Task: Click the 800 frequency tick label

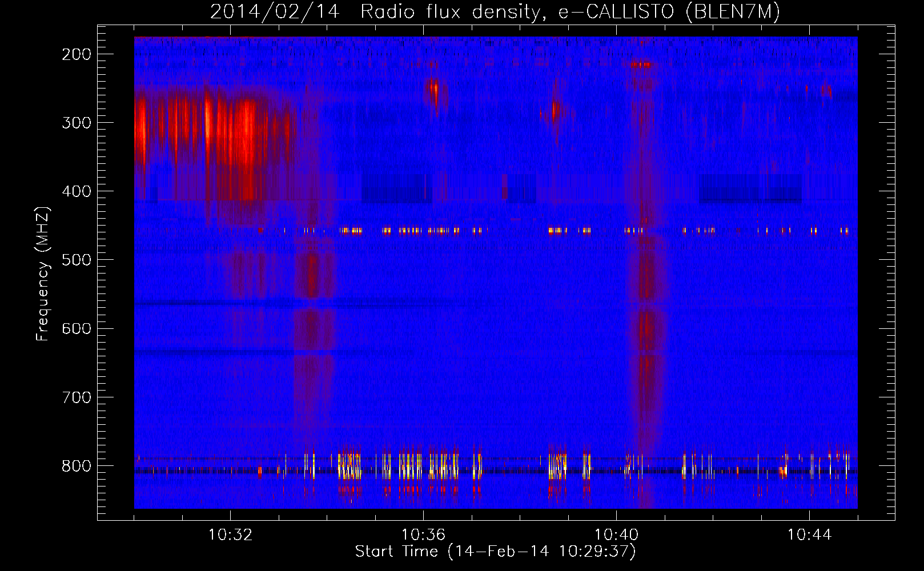Action: point(77,466)
